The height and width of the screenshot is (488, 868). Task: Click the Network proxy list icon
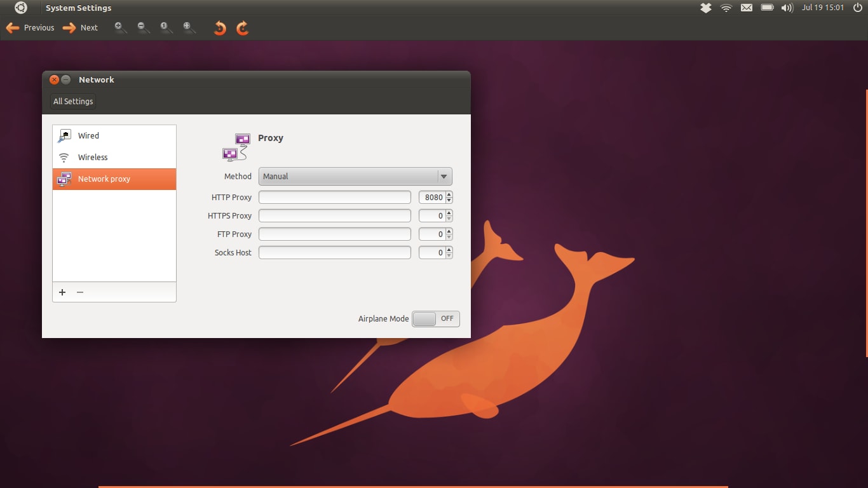64,179
